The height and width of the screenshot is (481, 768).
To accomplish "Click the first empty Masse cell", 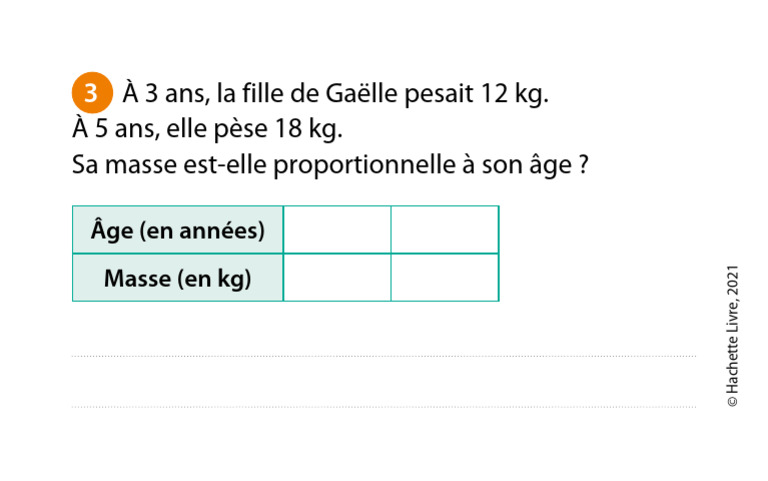I will click(337, 278).
